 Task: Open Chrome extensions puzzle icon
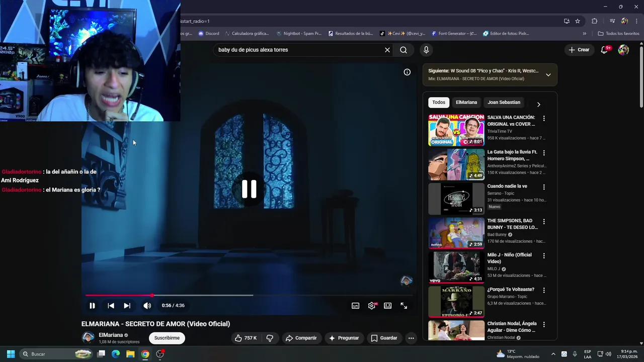click(594, 21)
